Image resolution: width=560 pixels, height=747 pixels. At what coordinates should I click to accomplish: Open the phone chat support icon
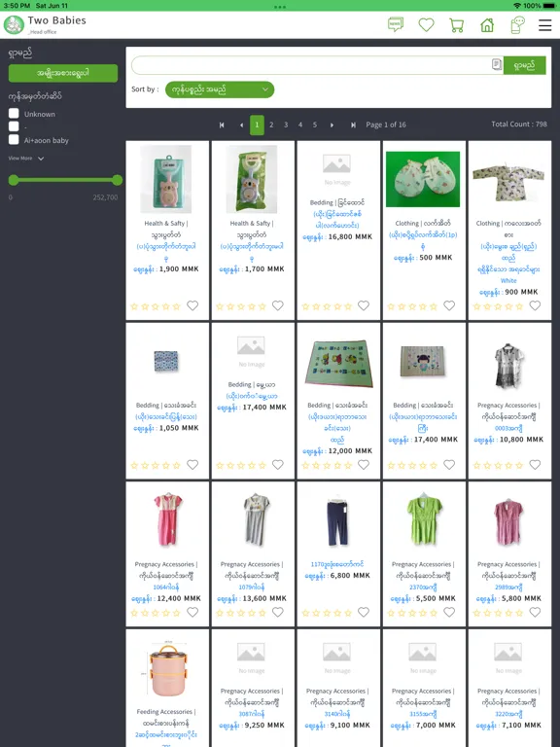pos(517,24)
